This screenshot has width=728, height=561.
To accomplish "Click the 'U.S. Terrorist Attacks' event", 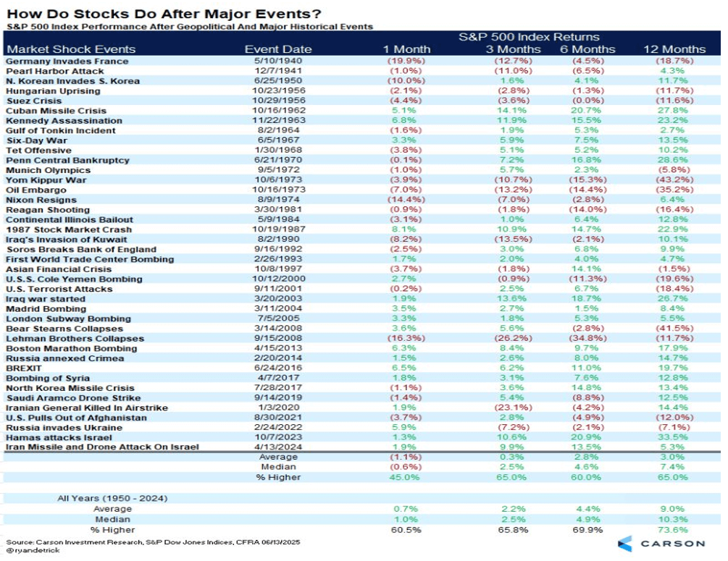I will click(x=59, y=289).
